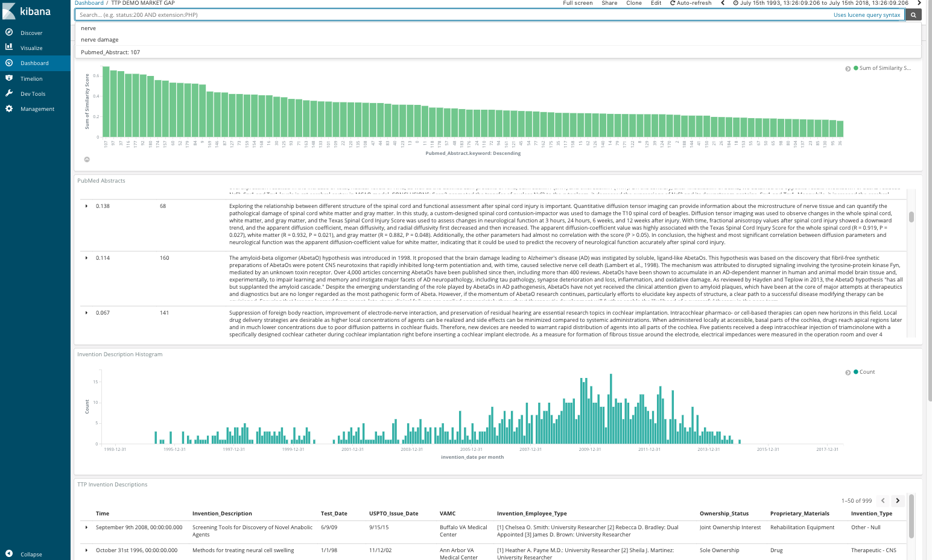Click Share in the top menu
The height and width of the screenshot is (560, 932).
(609, 3)
